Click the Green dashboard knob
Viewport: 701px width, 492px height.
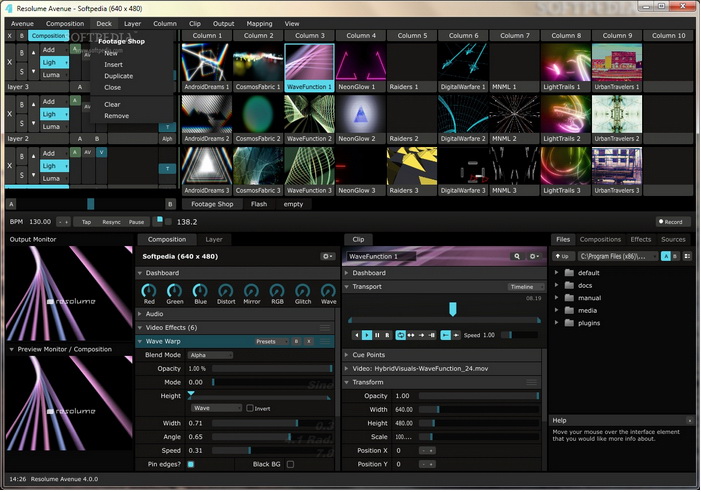[x=174, y=291]
